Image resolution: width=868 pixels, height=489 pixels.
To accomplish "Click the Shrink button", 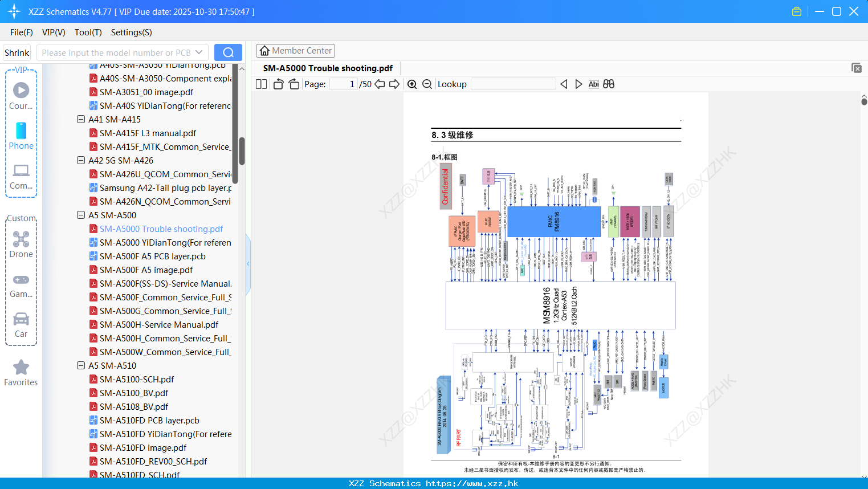I will (17, 52).
